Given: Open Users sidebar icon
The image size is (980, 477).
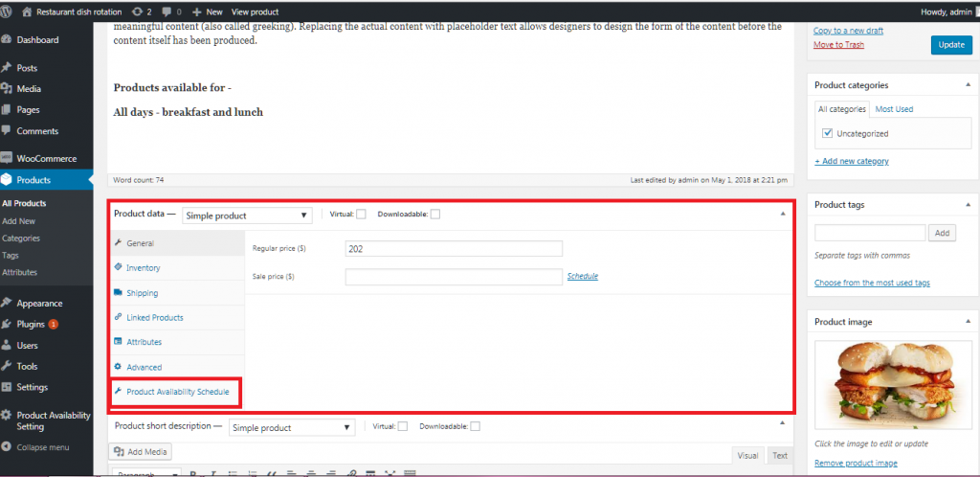Looking at the screenshot, I should (7, 345).
